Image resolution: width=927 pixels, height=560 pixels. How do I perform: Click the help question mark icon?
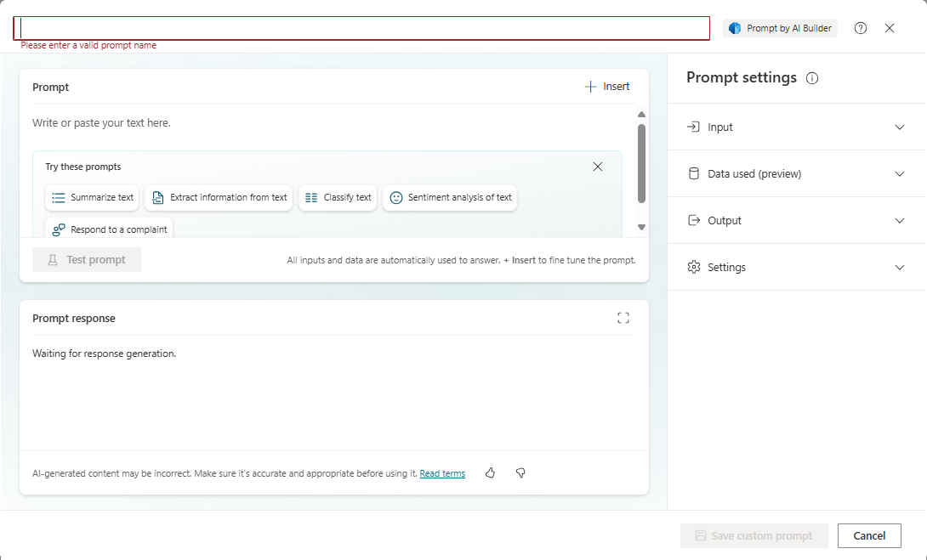(861, 28)
